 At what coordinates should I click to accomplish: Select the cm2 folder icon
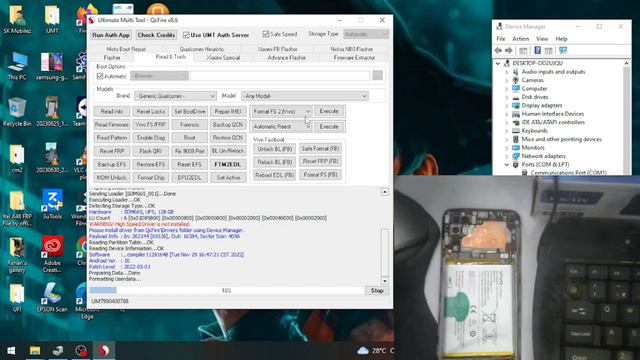pos(17,158)
